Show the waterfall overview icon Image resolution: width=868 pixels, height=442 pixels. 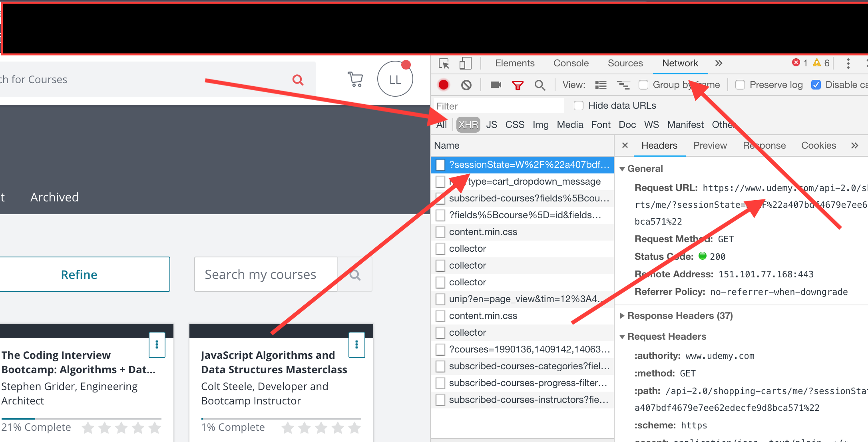tap(623, 85)
